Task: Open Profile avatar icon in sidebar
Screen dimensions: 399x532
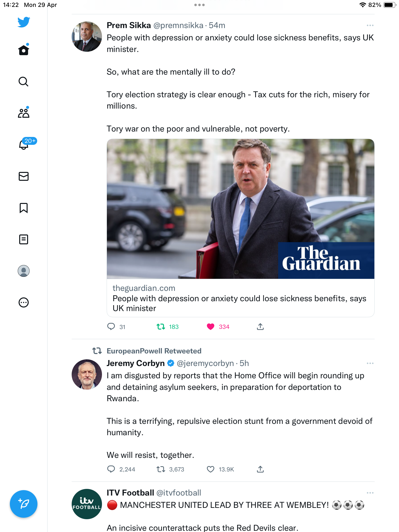Action: tap(24, 271)
